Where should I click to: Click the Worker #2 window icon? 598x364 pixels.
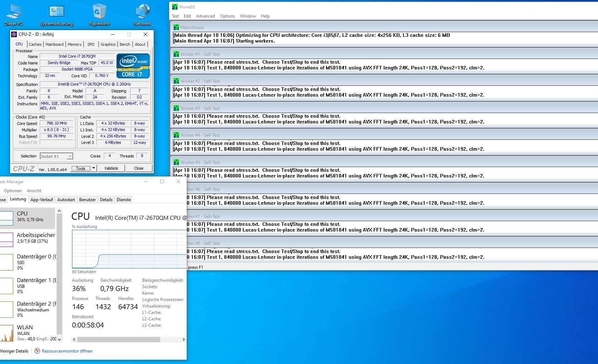(176, 81)
